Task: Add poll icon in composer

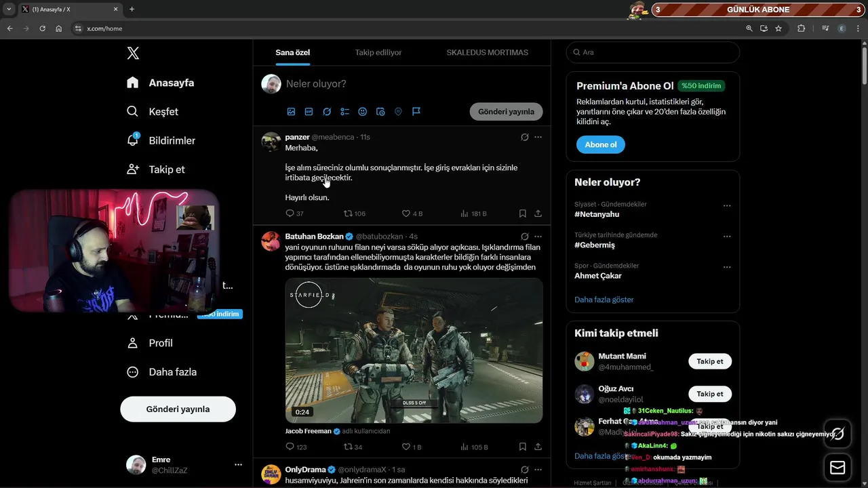Action: (344, 112)
